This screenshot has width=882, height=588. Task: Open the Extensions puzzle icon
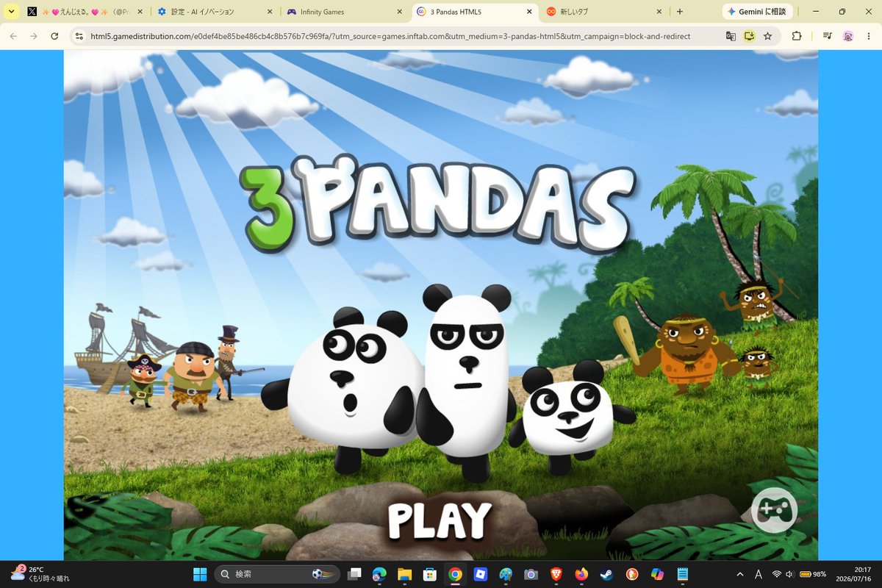(x=797, y=36)
